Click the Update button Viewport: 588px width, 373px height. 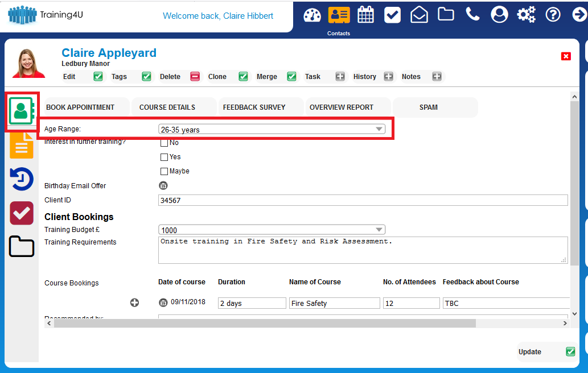point(547,351)
